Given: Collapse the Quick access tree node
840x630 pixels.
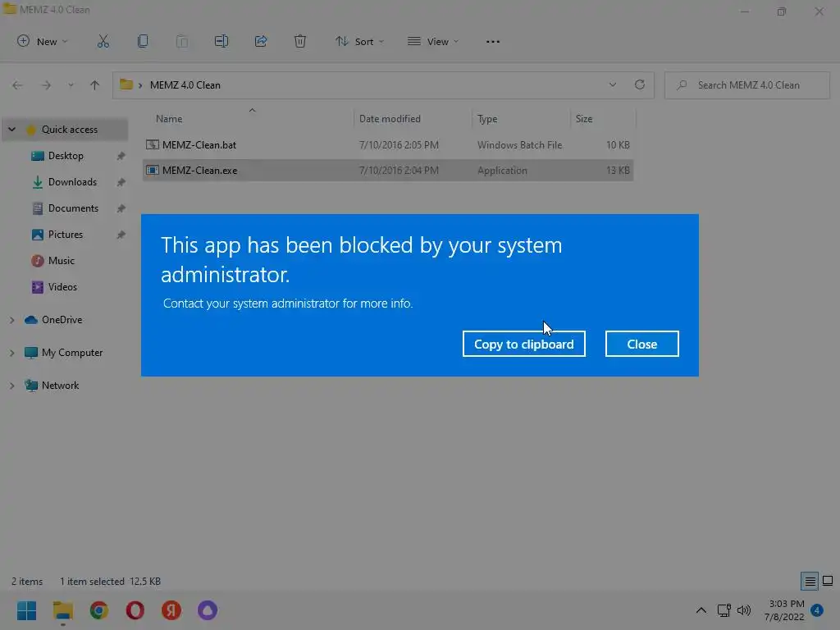Looking at the screenshot, I should coord(11,130).
